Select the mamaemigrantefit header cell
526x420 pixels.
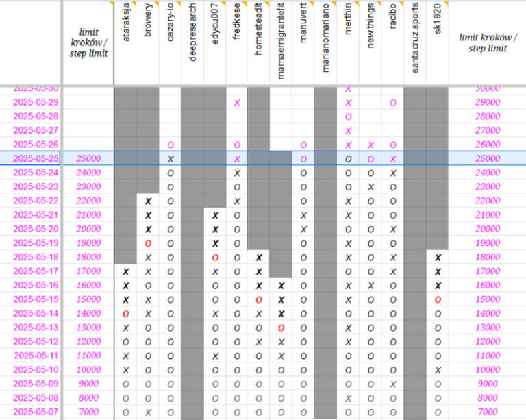(x=281, y=42)
